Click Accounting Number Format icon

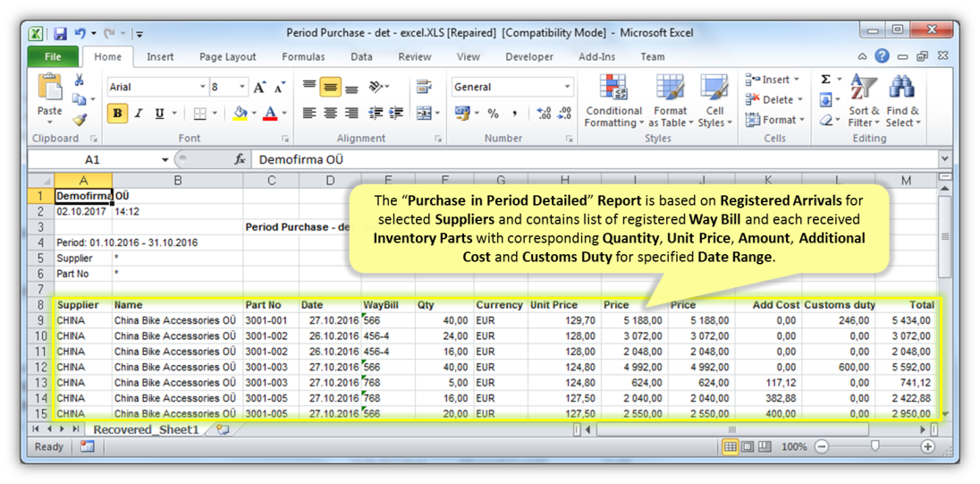462,114
